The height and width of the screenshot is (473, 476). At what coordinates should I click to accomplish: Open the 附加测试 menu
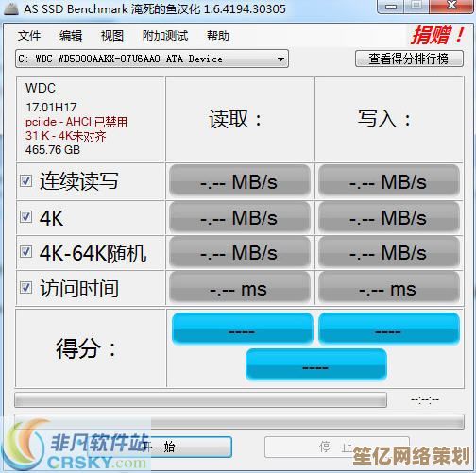[165, 36]
